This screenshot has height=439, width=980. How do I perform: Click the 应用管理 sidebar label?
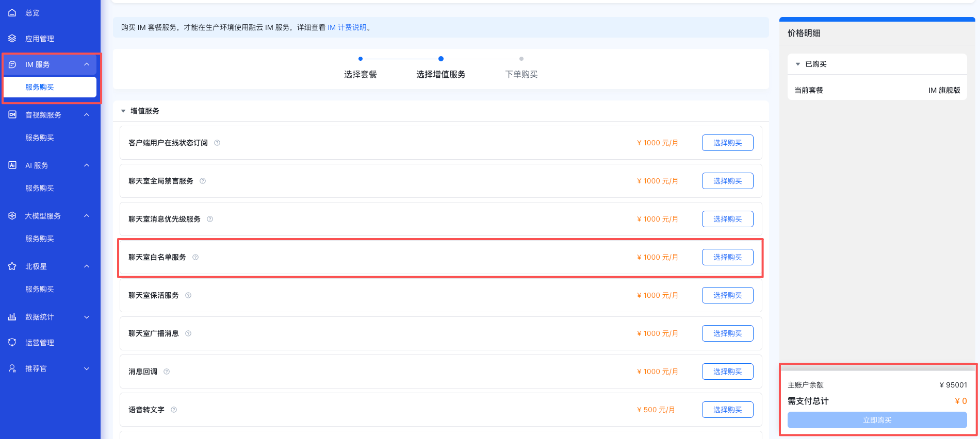click(40, 39)
